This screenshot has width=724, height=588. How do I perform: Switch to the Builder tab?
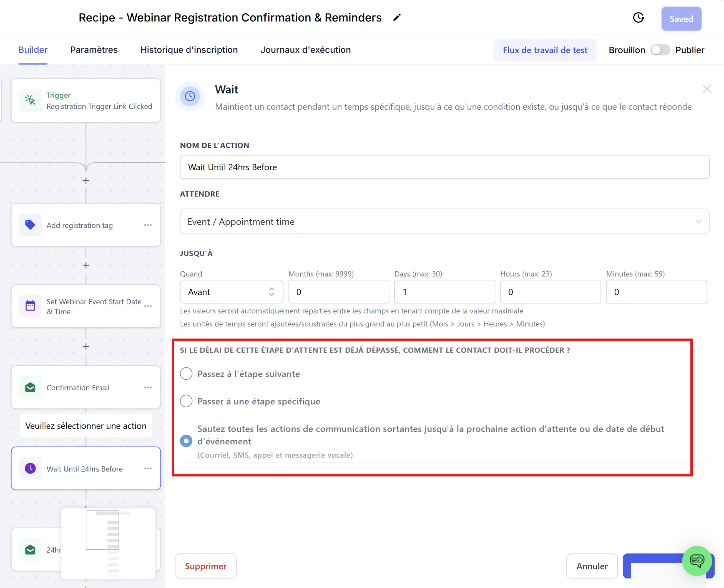tap(33, 50)
